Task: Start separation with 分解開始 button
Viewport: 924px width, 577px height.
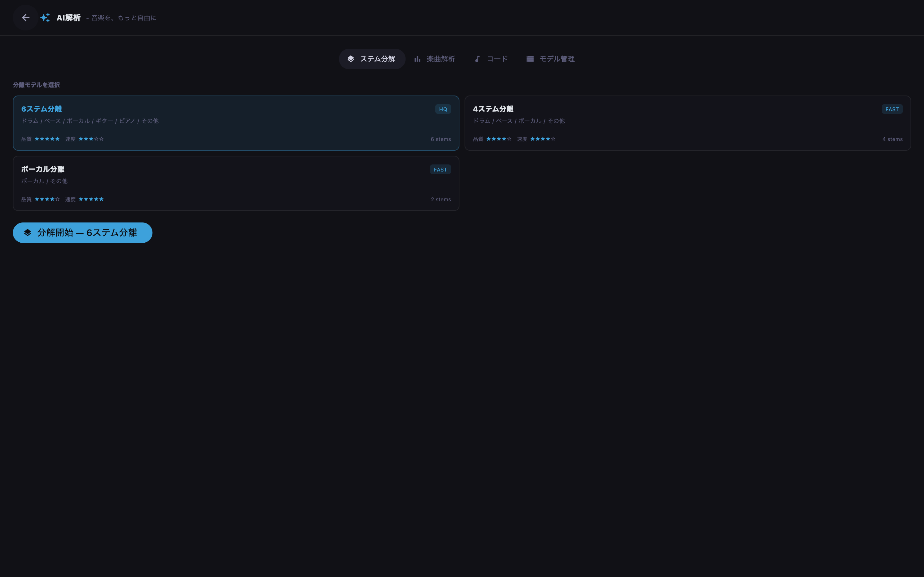Action: (82, 232)
